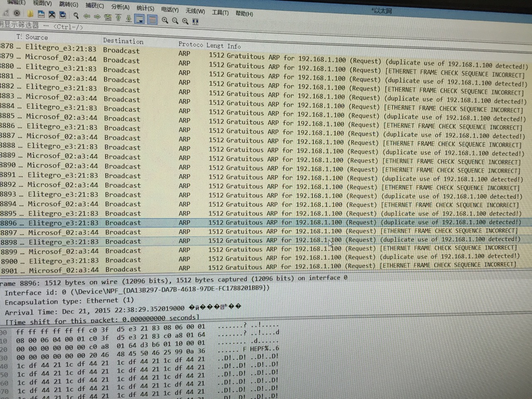Sort by the Source column header
The width and height of the screenshot is (532, 399).
37,37
